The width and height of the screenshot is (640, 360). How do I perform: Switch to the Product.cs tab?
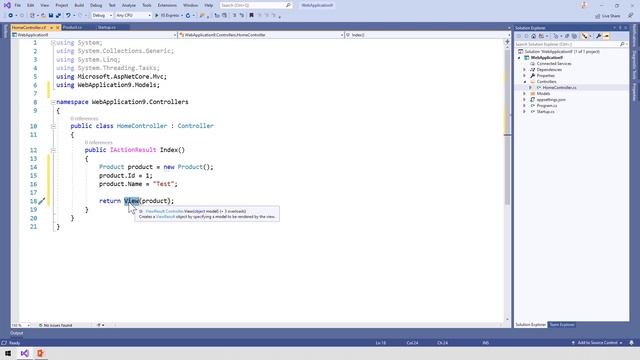click(x=73, y=27)
